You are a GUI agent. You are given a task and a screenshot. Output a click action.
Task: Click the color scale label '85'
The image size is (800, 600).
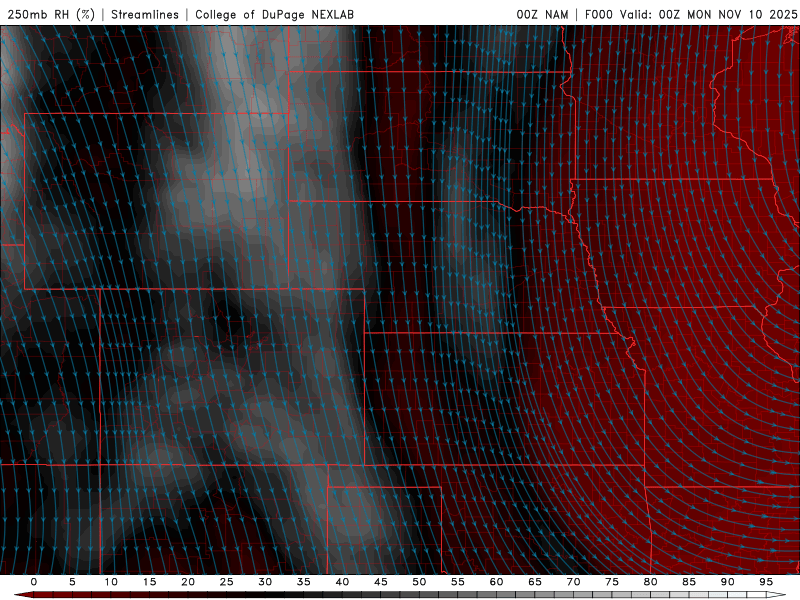(689, 582)
